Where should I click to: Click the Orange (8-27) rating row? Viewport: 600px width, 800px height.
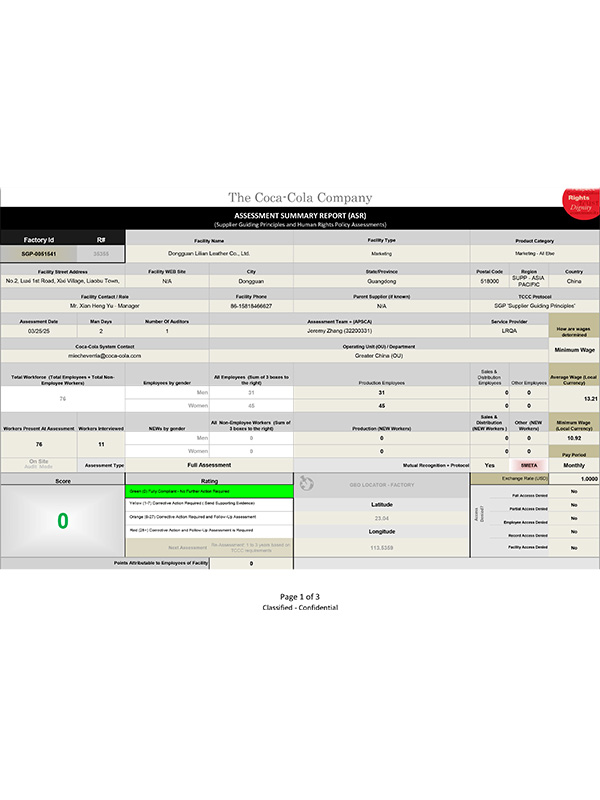coord(209,517)
